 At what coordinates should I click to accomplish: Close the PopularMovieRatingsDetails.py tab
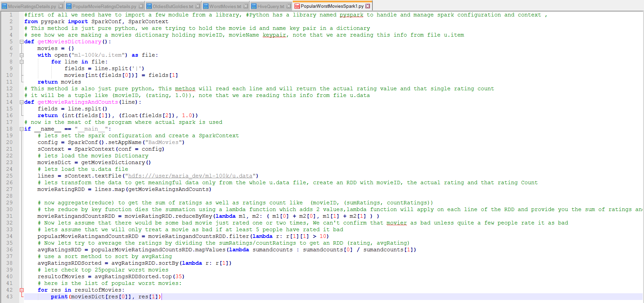pos(141,6)
